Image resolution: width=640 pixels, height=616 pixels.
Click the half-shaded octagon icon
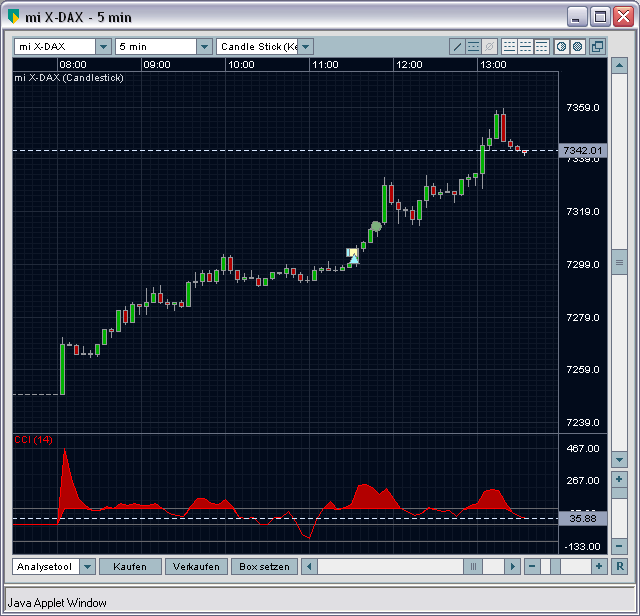[x=562, y=47]
